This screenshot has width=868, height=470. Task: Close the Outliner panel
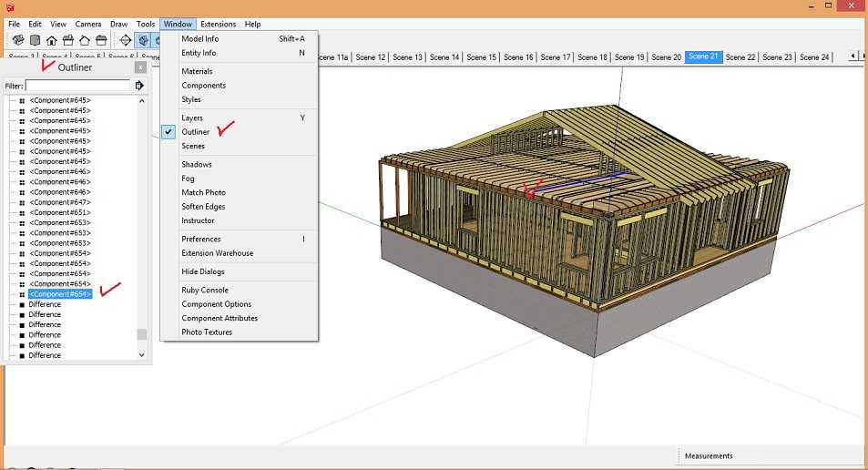click(140, 67)
